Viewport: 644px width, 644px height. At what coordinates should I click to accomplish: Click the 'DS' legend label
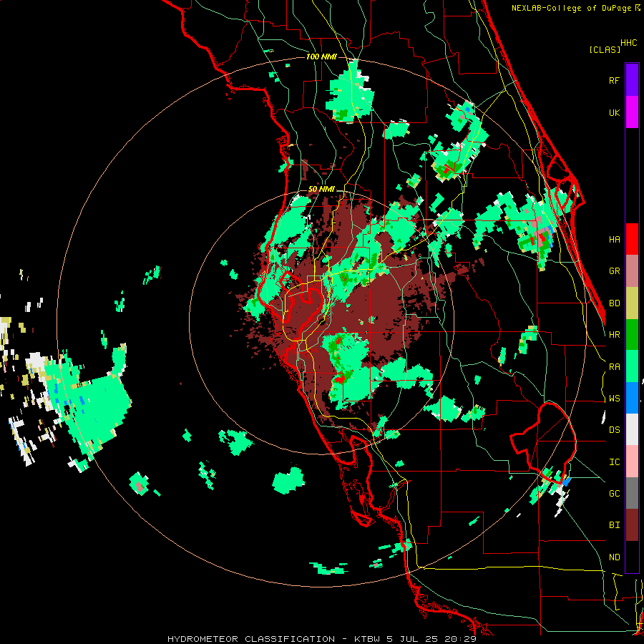tap(615, 430)
